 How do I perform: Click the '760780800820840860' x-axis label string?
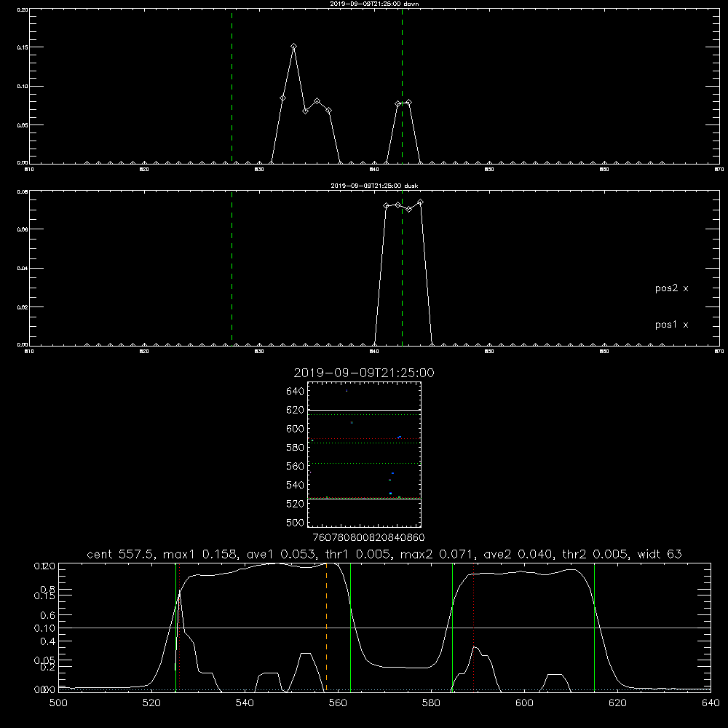coord(368,538)
